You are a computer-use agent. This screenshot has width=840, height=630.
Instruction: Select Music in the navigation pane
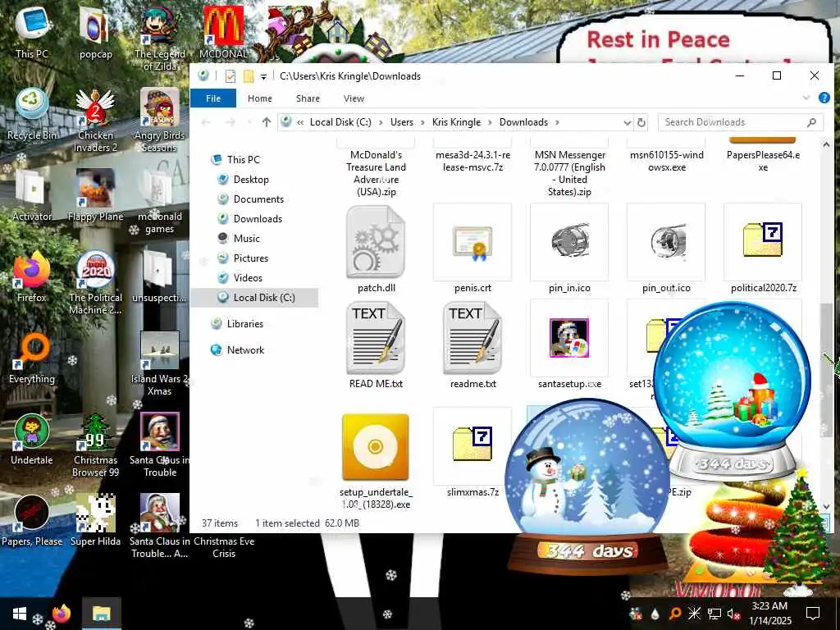pos(246,239)
